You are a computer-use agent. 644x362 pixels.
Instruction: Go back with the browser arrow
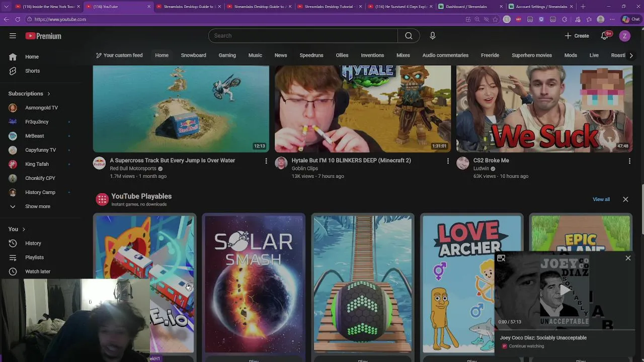(6, 19)
